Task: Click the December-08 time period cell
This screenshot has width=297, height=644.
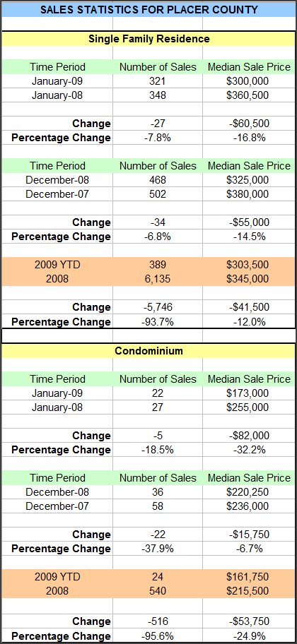Action: [x=57, y=180]
